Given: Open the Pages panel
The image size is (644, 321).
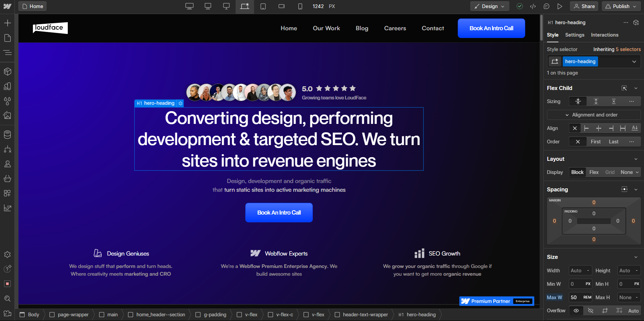Looking at the screenshot, I should coord(7,38).
